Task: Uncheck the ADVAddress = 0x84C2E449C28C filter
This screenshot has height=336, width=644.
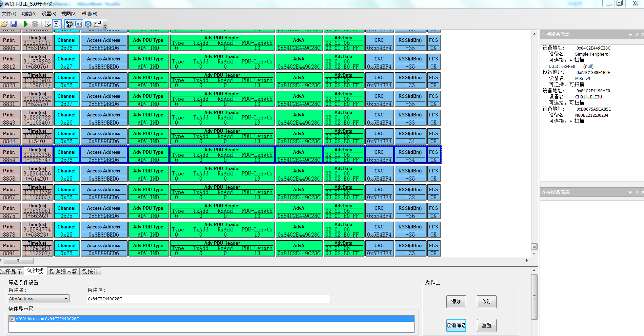Action: tap(12, 319)
